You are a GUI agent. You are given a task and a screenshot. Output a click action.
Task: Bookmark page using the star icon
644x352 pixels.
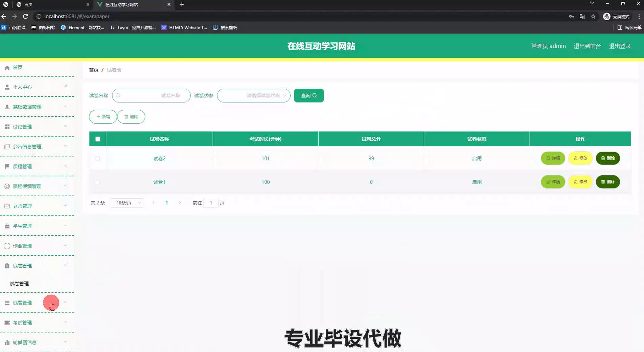(x=593, y=16)
